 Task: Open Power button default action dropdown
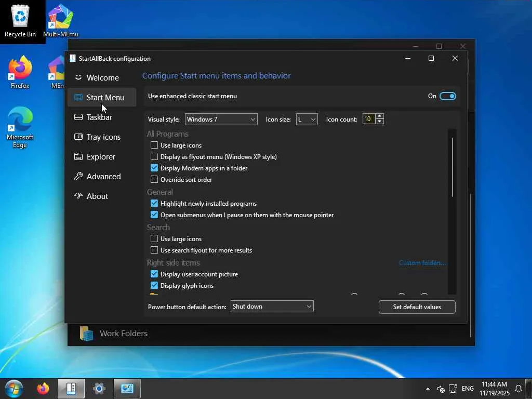272,307
